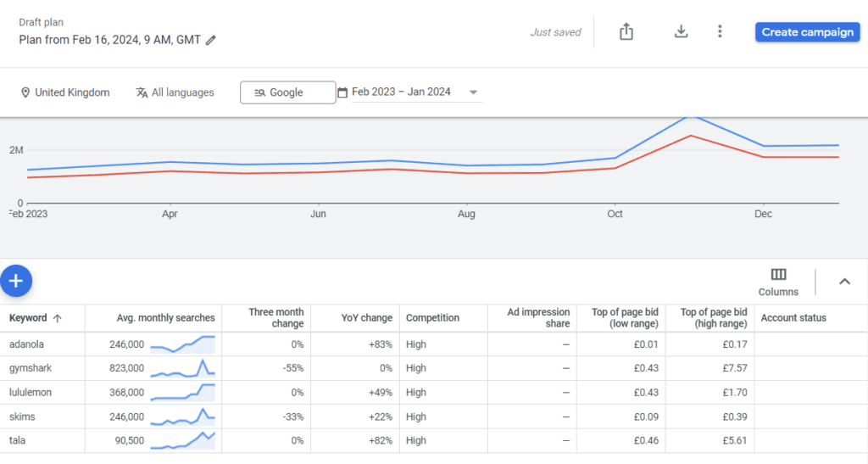The height and width of the screenshot is (464, 868).
Task: Download the keyword plan
Action: 681,32
